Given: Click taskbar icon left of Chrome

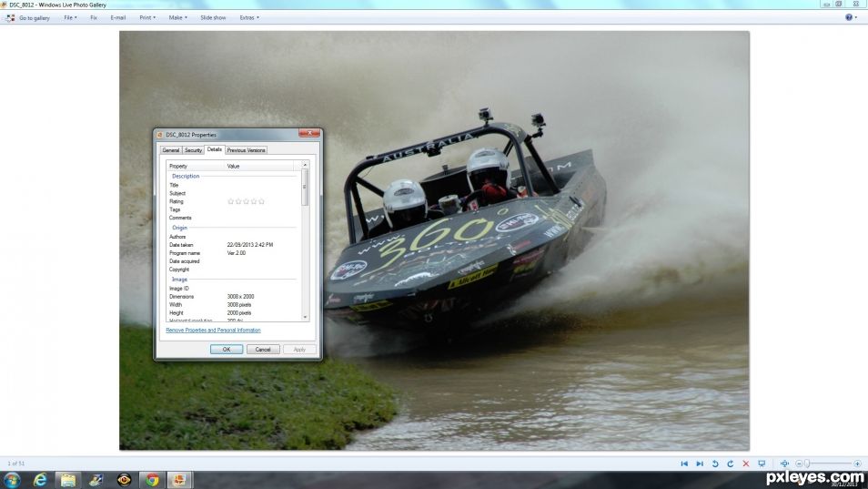Looking at the screenshot, I should point(124,480).
